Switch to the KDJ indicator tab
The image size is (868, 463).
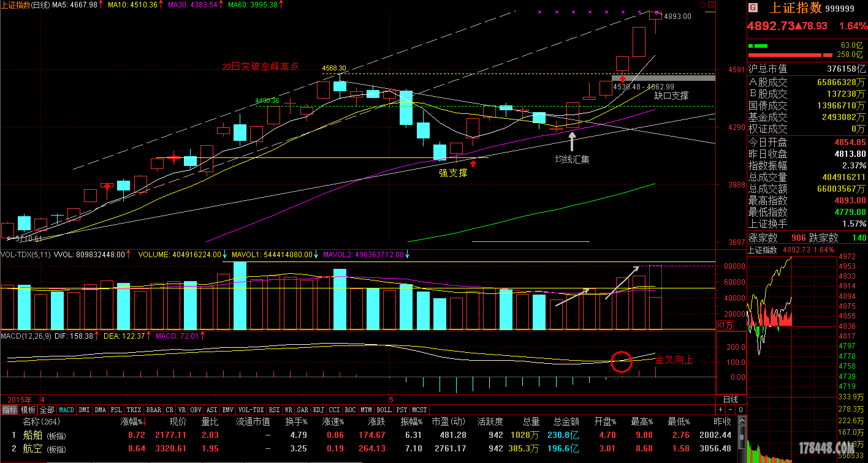tap(319, 410)
